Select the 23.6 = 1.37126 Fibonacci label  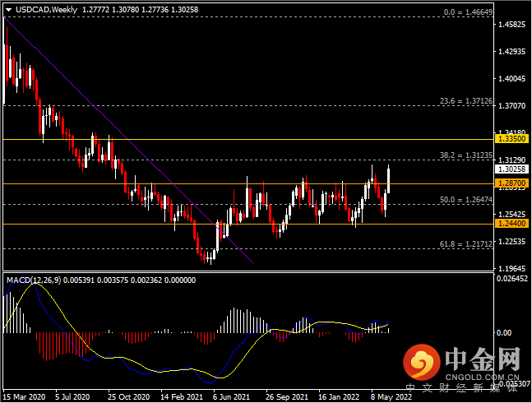point(465,101)
